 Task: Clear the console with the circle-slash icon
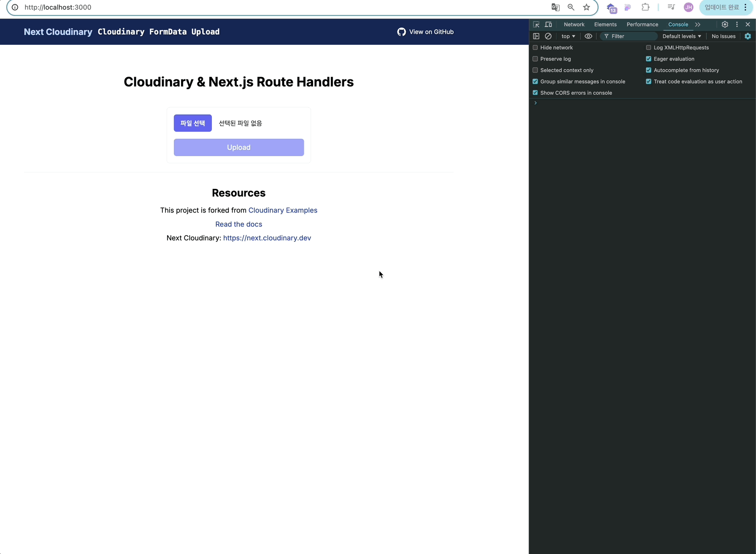pos(548,36)
